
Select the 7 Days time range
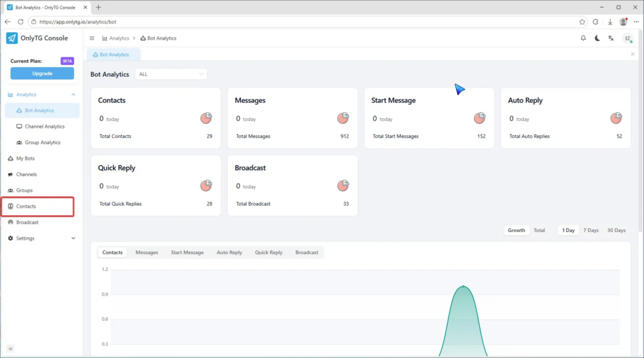[591, 230]
